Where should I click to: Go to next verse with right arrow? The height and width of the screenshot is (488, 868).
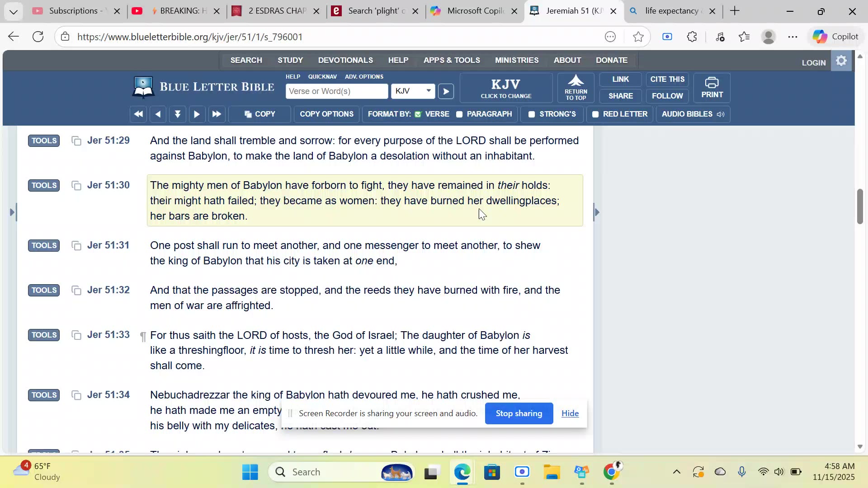197,114
